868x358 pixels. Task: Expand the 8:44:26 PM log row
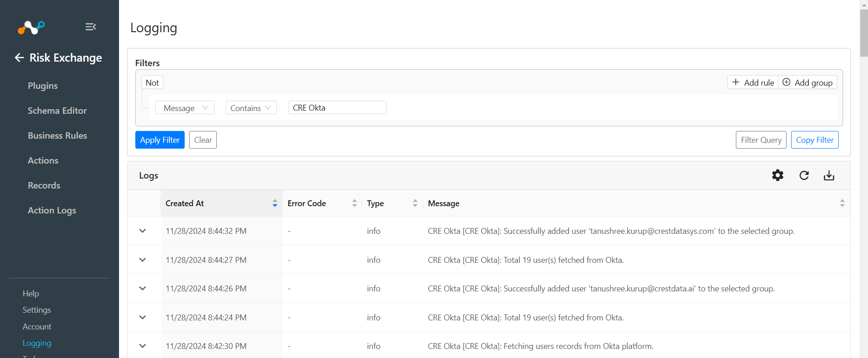143,288
